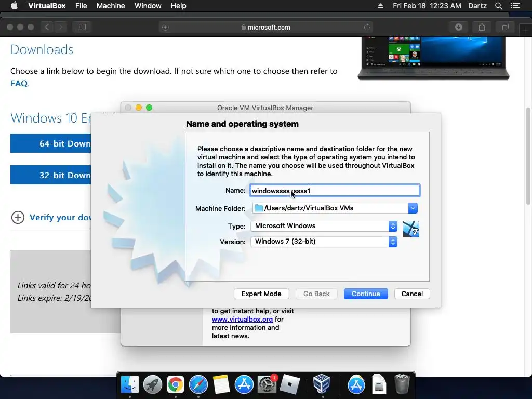532x399 pixels.
Task: Click the Dartz user name in menu bar
Action: [477, 6]
